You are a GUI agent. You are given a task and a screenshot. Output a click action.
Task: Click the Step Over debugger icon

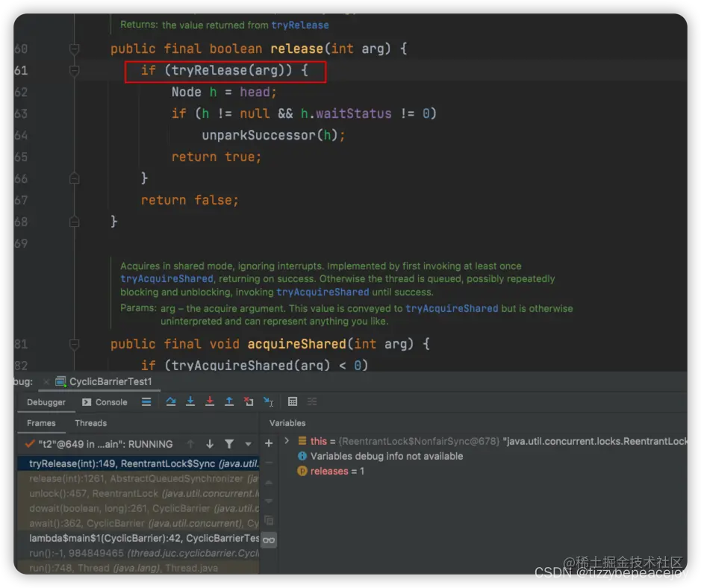pos(171,401)
